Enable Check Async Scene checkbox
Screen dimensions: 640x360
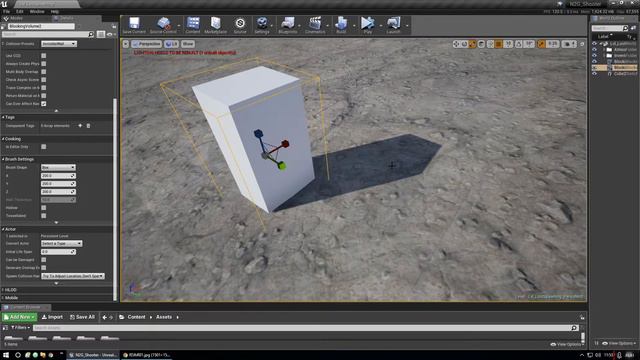click(x=44, y=80)
